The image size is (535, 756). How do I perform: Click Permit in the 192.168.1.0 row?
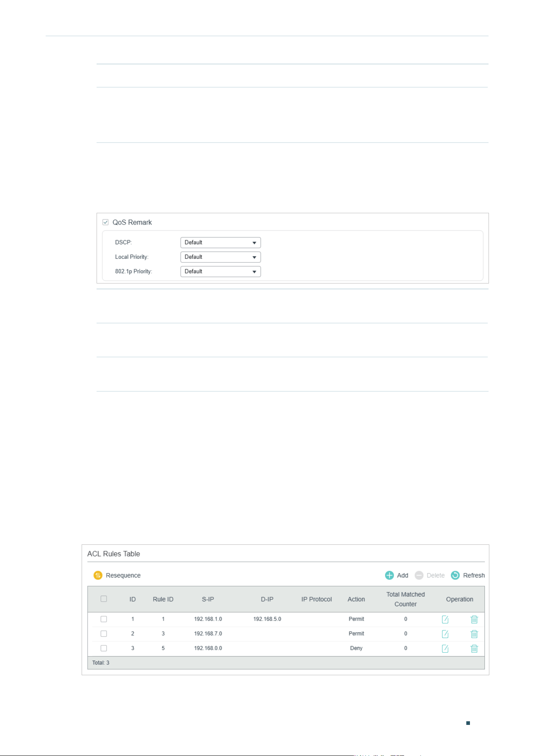click(356, 619)
